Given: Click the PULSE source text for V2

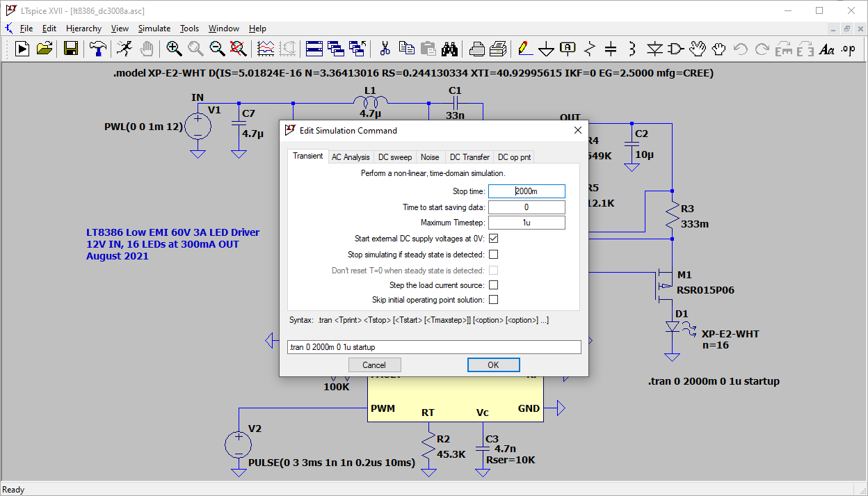Looking at the screenshot, I should 332,463.
